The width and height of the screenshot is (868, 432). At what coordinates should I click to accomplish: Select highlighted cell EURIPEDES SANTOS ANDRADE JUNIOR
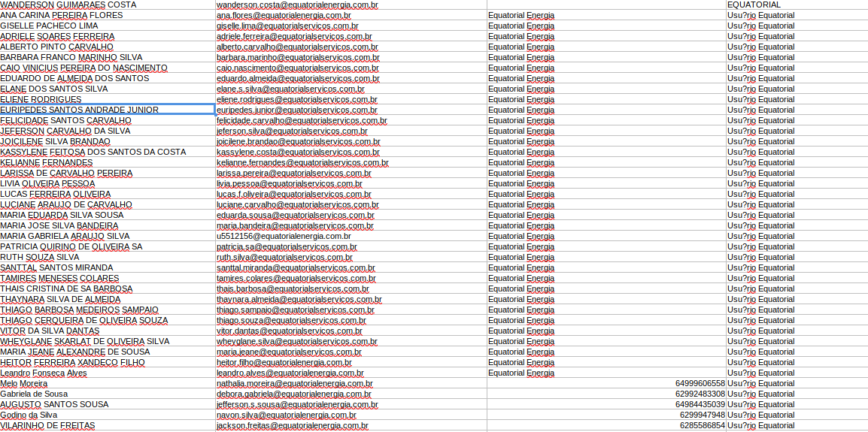(x=108, y=110)
